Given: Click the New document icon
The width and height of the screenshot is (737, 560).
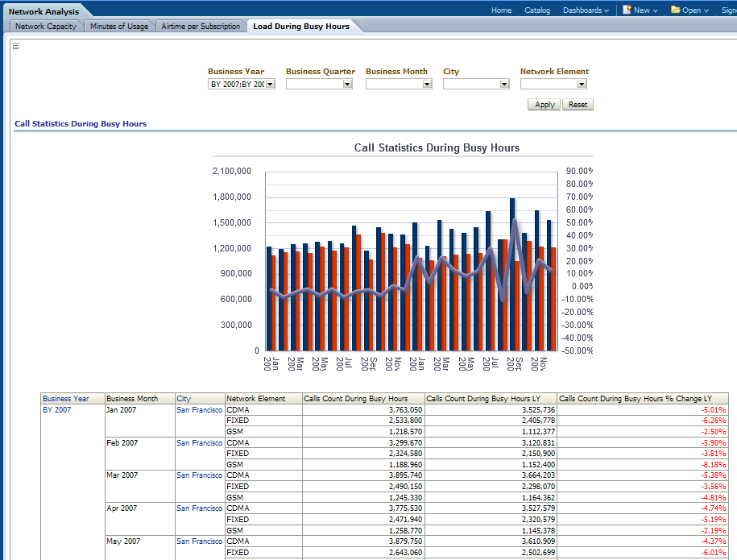Looking at the screenshot, I should pyautogui.click(x=627, y=10).
